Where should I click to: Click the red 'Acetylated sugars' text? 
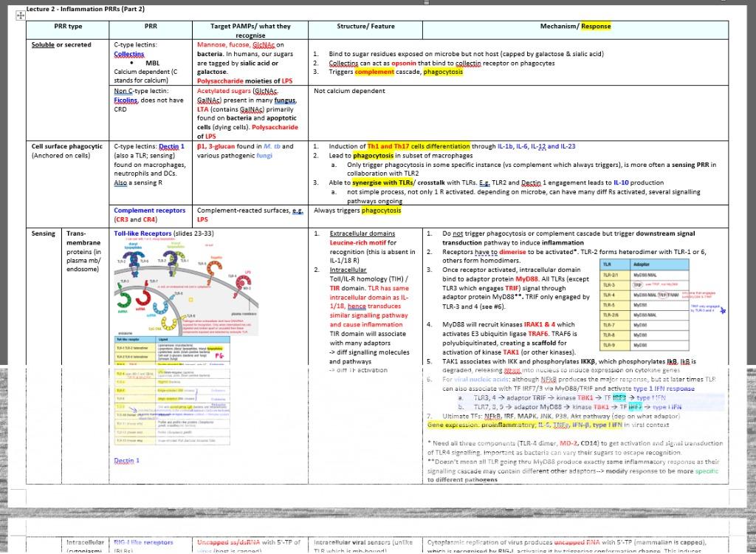[x=223, y=91]
